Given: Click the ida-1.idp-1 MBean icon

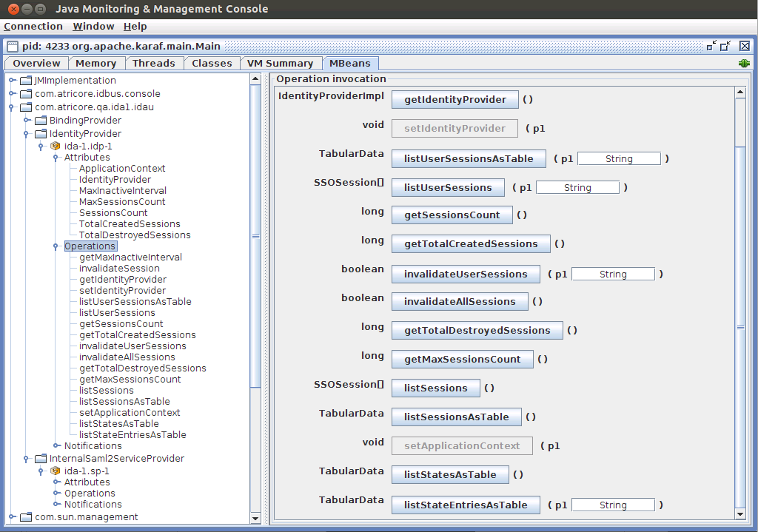Looking at the screenshot, I should [56, 146].
